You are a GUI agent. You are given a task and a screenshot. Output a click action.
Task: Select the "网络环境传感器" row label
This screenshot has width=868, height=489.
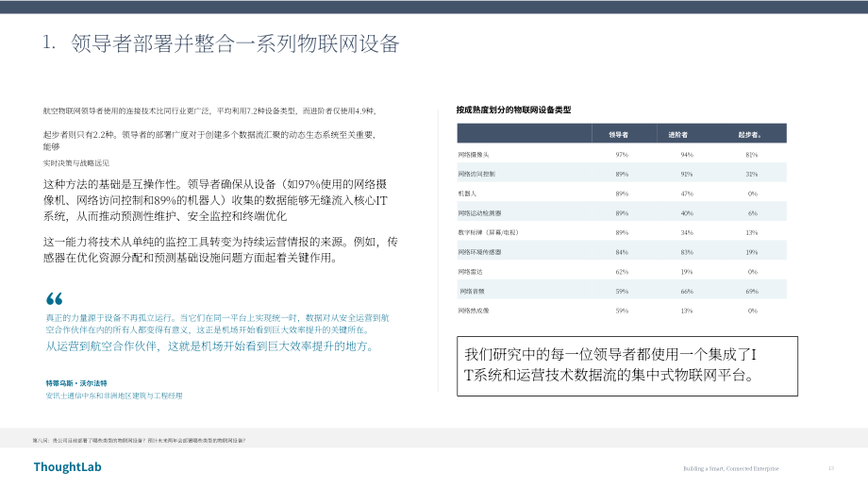click(479, 252)
